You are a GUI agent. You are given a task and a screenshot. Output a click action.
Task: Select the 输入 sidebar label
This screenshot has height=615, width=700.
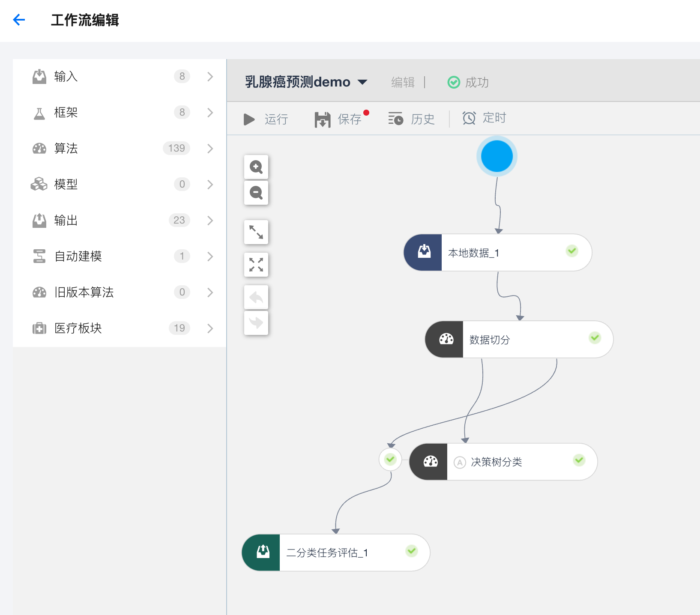pyautogui.click(x=66, y=77)
